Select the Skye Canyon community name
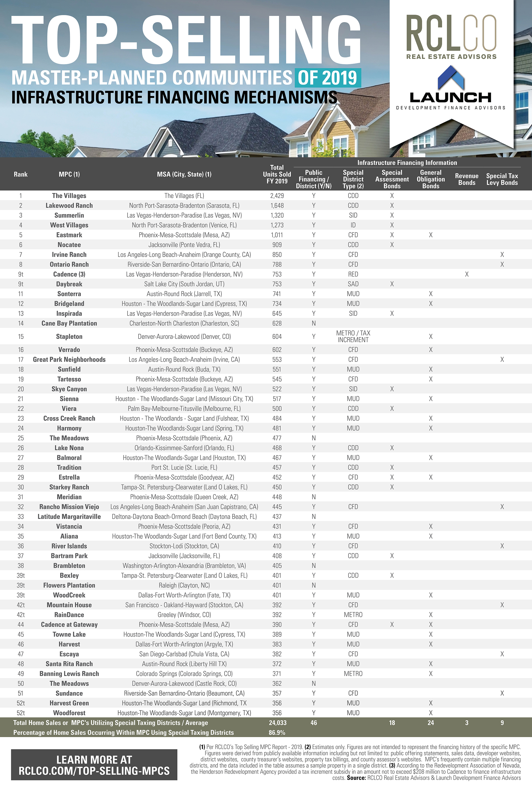The height and width of the screenshot is (798, 532). pos(69,389)
